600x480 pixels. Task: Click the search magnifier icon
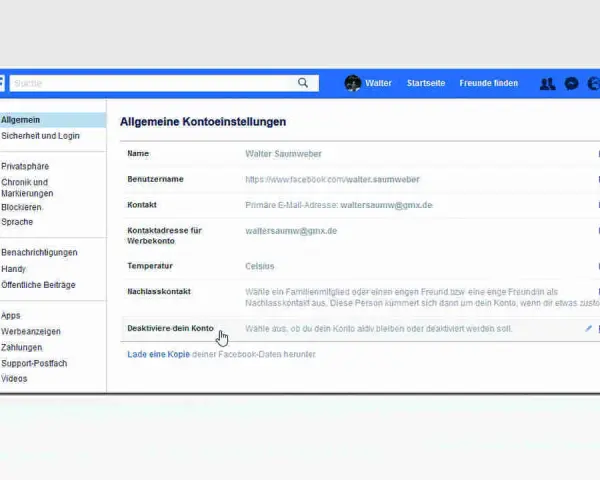(303, 83)
